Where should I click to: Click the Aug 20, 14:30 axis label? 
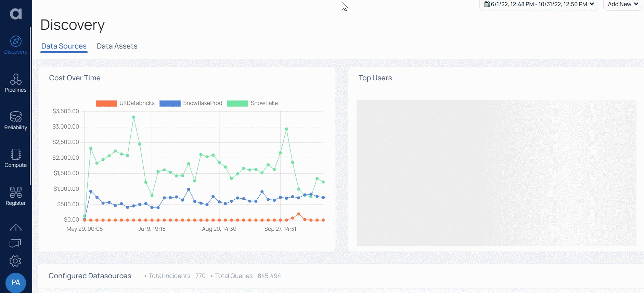(x=219, y=229)
